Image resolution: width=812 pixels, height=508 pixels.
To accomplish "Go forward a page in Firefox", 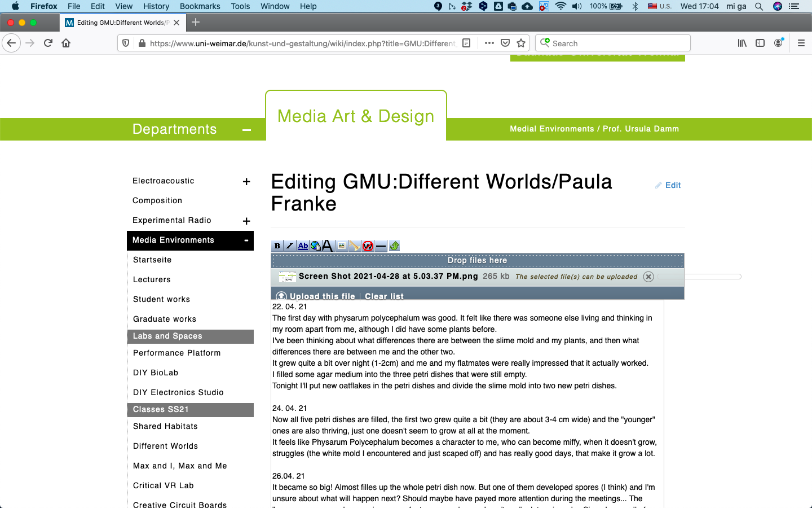I will (x=30, y=43).
